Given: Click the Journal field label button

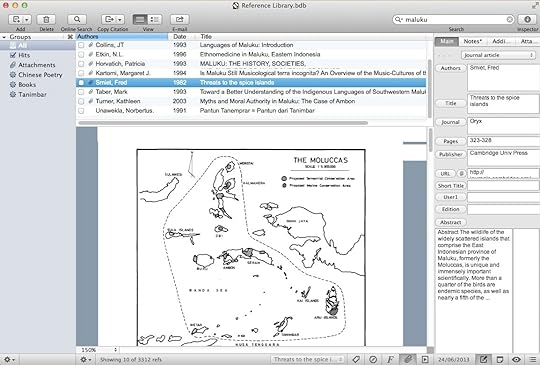Looking at the screenshot, I should pyautogui.click(x=450, y=122).
